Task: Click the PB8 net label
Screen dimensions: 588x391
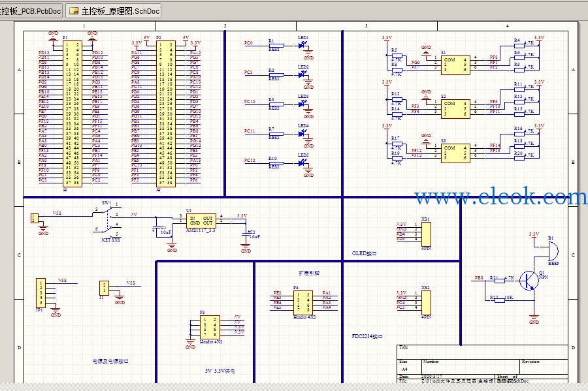Action: coord(479,278)
